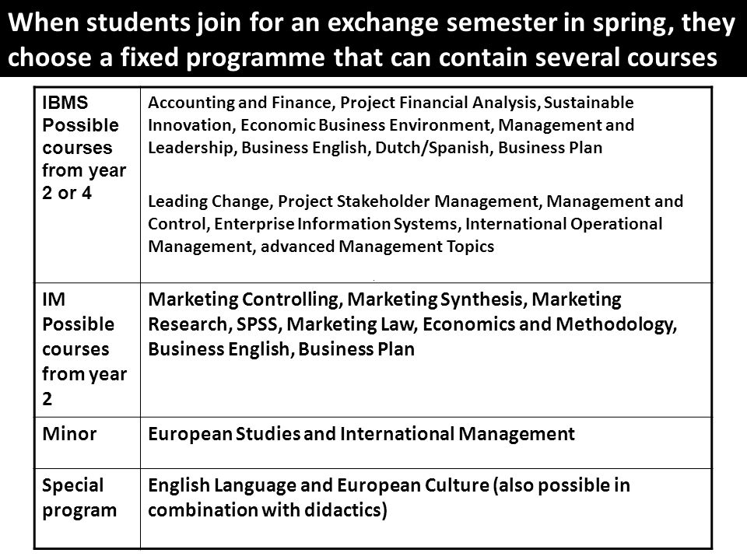Click the SPSS course text
Screen dimensions: 747x560
point(257,324)
